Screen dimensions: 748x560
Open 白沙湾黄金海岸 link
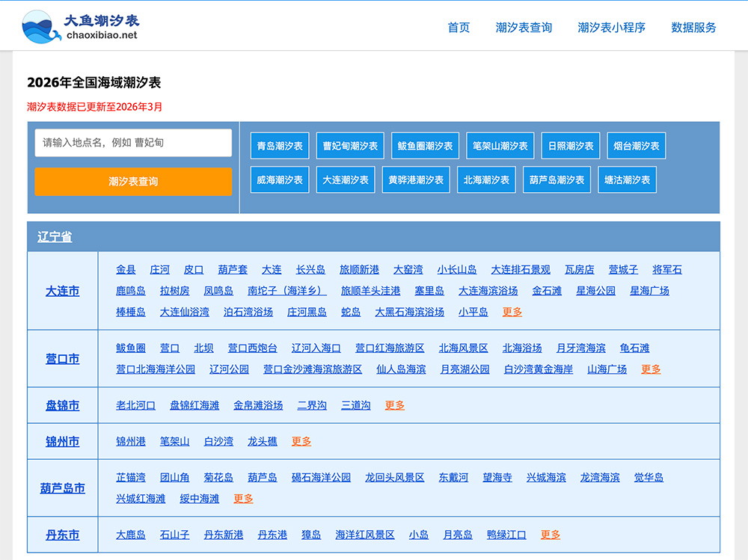pyautogui.click(x=538, y=369)
